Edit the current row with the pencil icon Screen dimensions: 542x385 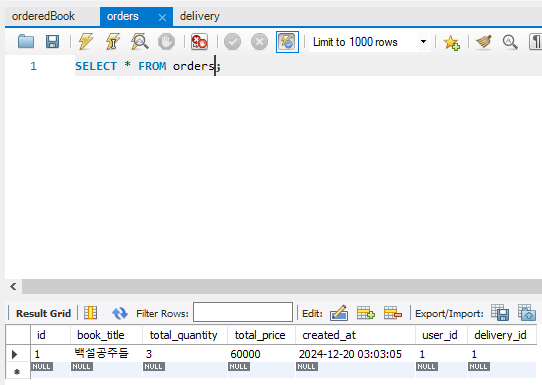(339, 313)
